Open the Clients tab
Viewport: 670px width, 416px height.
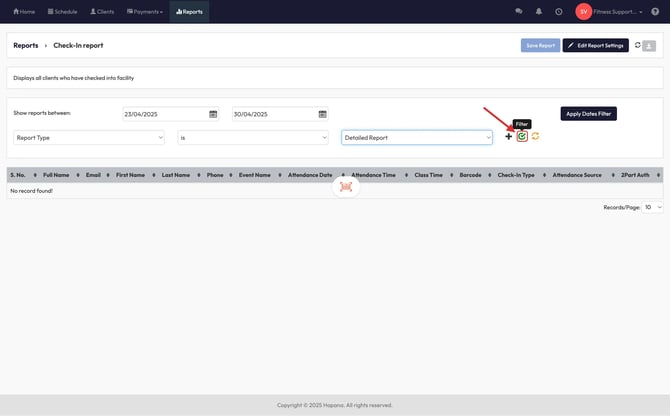102,11
